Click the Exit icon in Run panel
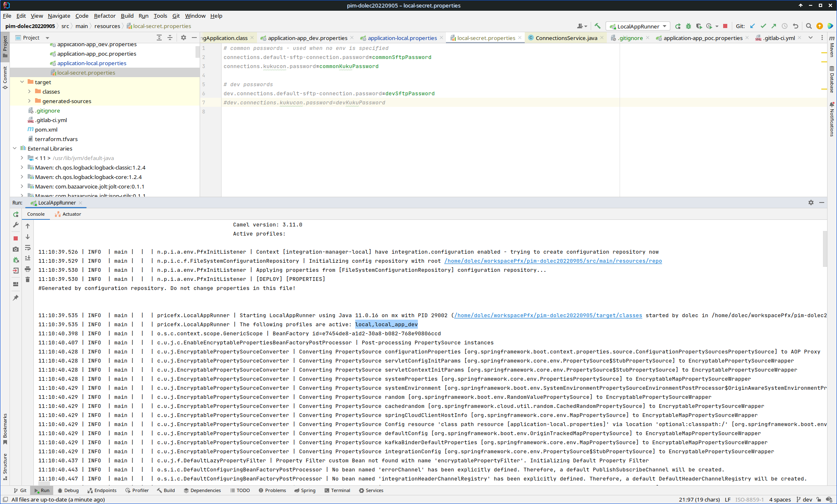This screenshot has width=837, height=504. click(16, 271)
